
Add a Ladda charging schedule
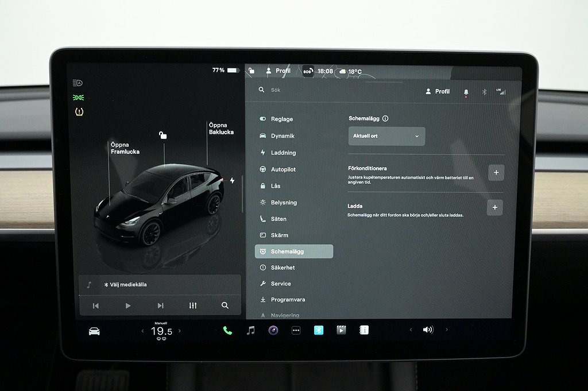(496, 207)
